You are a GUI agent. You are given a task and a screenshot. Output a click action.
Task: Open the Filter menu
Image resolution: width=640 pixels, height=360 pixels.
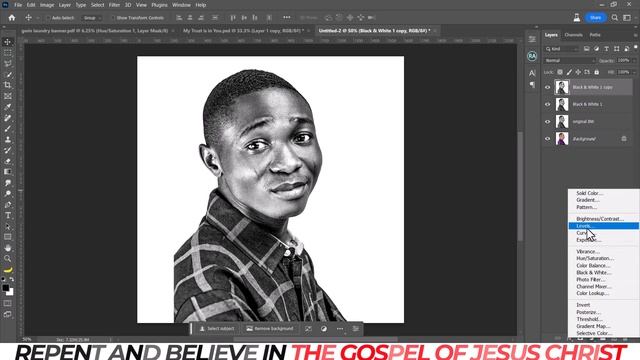pos(114,5)
